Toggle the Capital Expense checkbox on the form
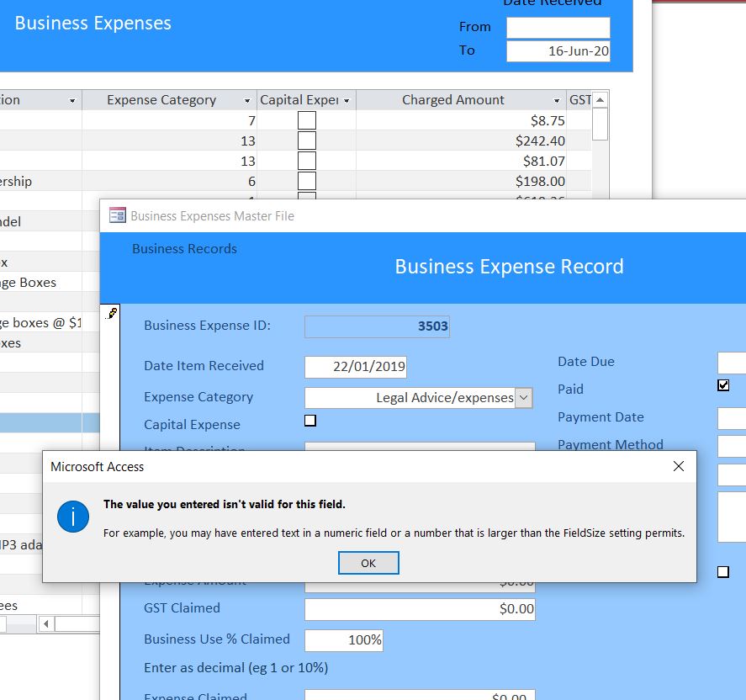 310,420
